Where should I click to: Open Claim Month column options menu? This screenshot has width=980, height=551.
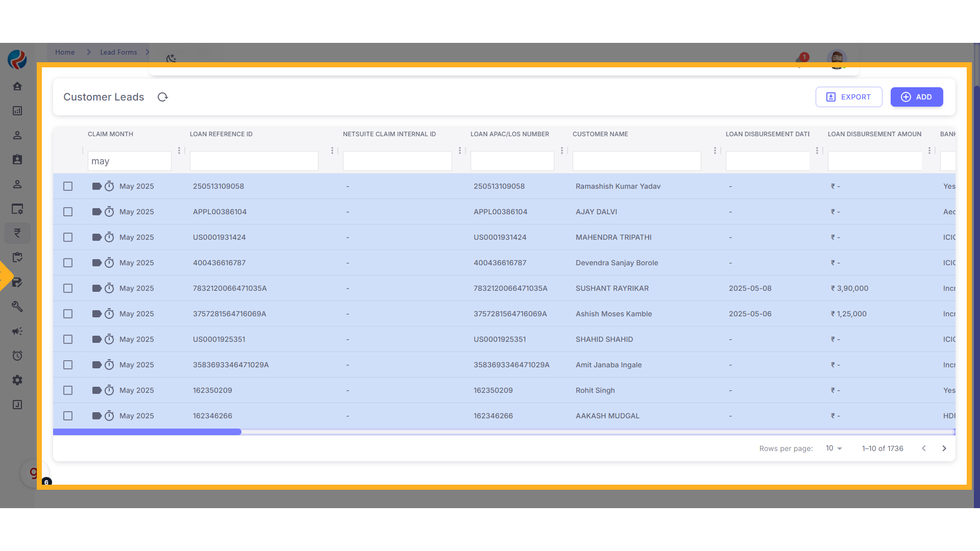point(179,151)
